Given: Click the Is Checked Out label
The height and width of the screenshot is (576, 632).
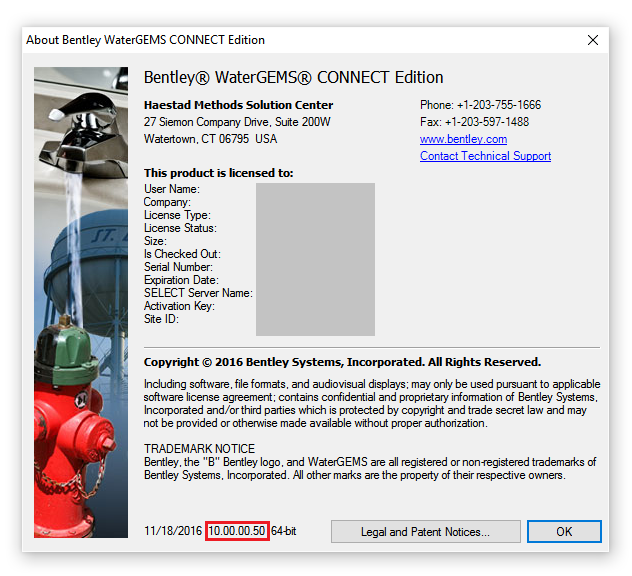Looking at the screenshot, I should tap(182, 254).
